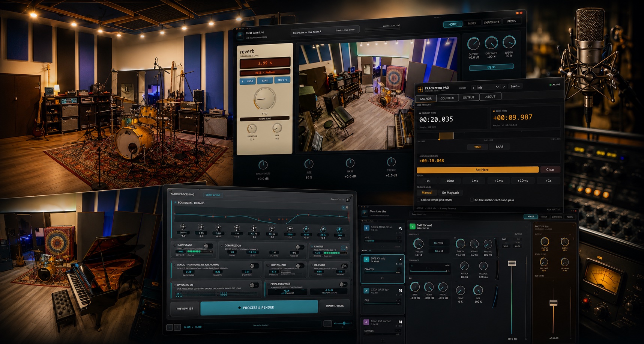Click the PREVIEW 15S button
The height and width of the screenshot is (344, 644).
[185, 308]
